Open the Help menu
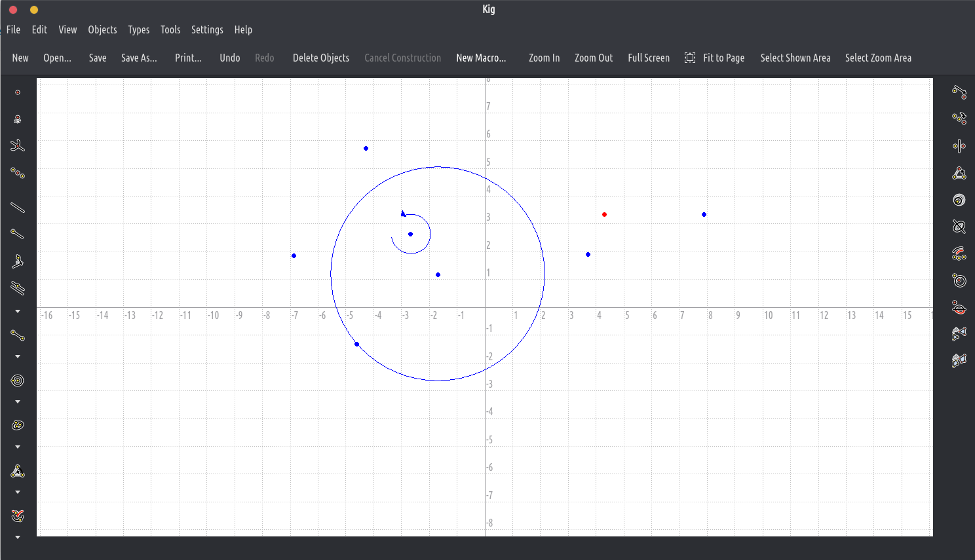The image size is (975, 560). click(x=243, y=29)
